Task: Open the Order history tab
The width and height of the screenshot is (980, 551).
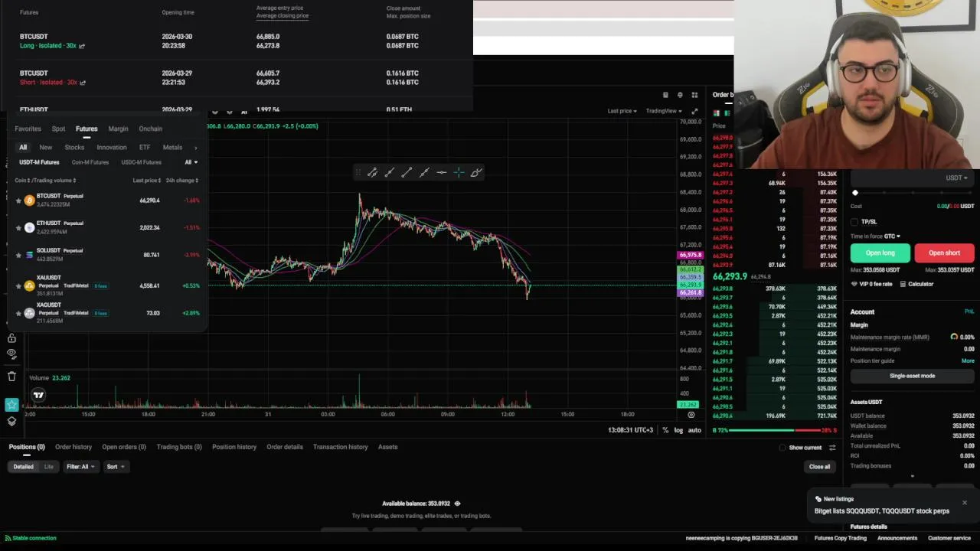Action: 73,447
